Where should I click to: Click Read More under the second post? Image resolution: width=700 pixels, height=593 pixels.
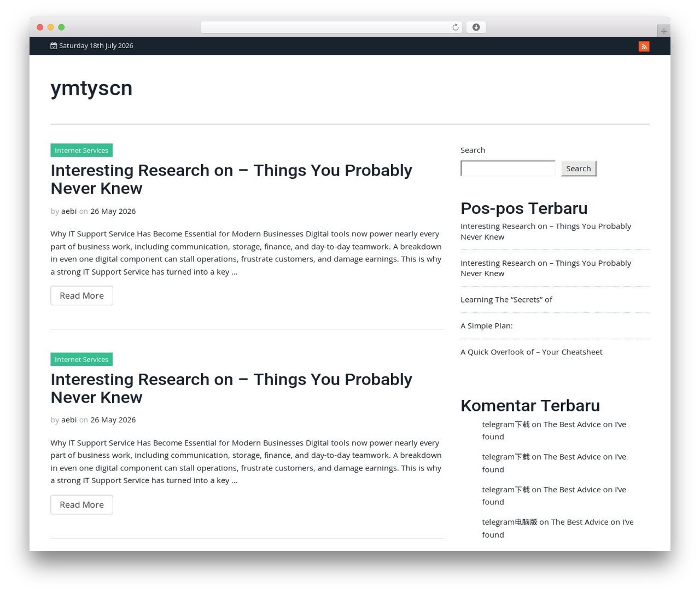tap(81, 504)
